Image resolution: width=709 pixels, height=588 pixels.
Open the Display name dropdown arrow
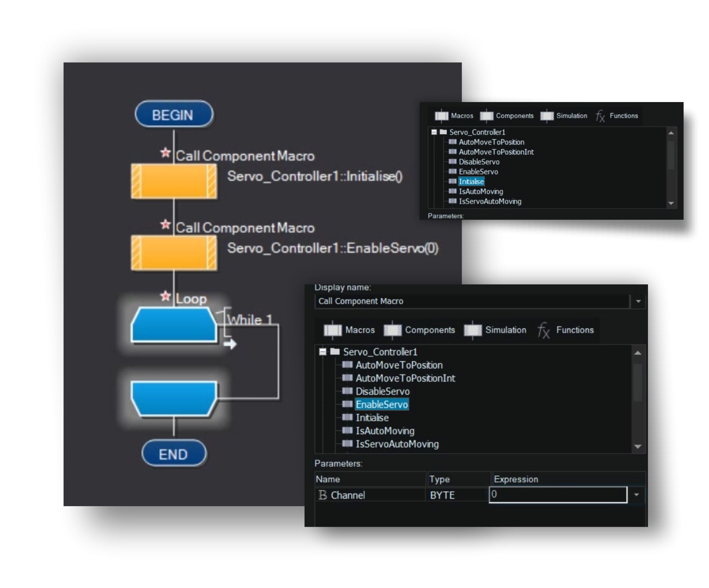(x=638, y=301)
